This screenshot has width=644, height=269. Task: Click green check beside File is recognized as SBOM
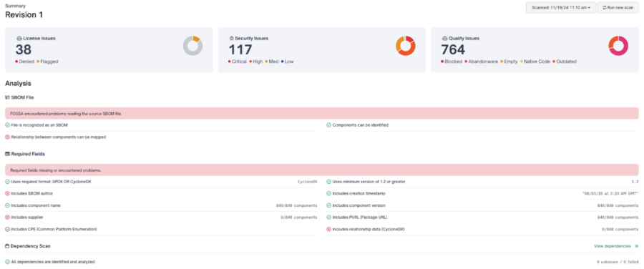coord(7,125)
